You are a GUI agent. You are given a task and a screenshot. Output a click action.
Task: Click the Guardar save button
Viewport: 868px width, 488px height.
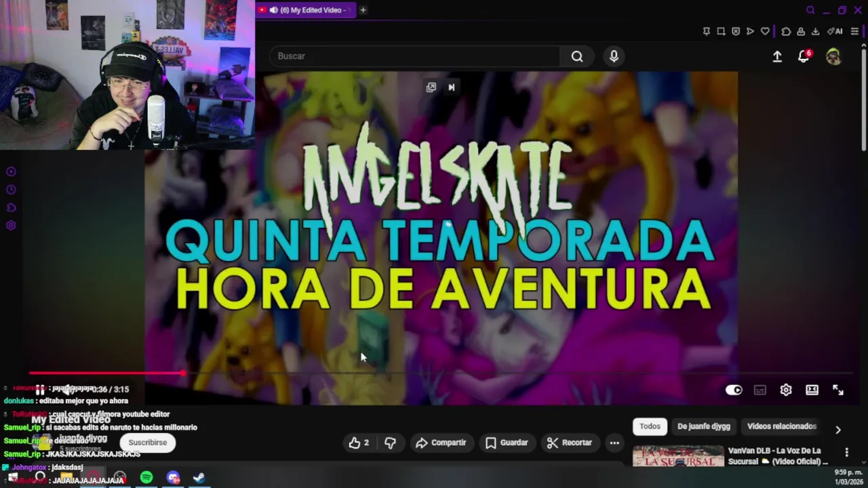(x=507, y=443)
